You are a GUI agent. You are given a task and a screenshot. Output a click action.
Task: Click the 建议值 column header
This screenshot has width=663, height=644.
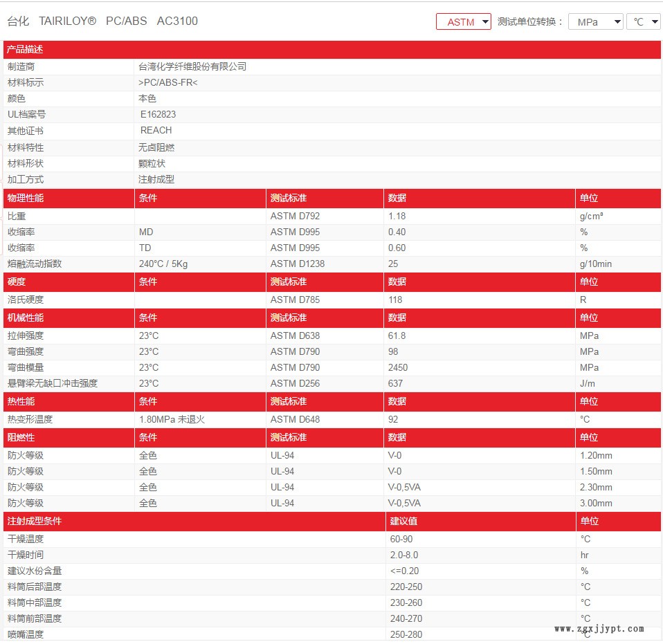[x=403, y=522]
